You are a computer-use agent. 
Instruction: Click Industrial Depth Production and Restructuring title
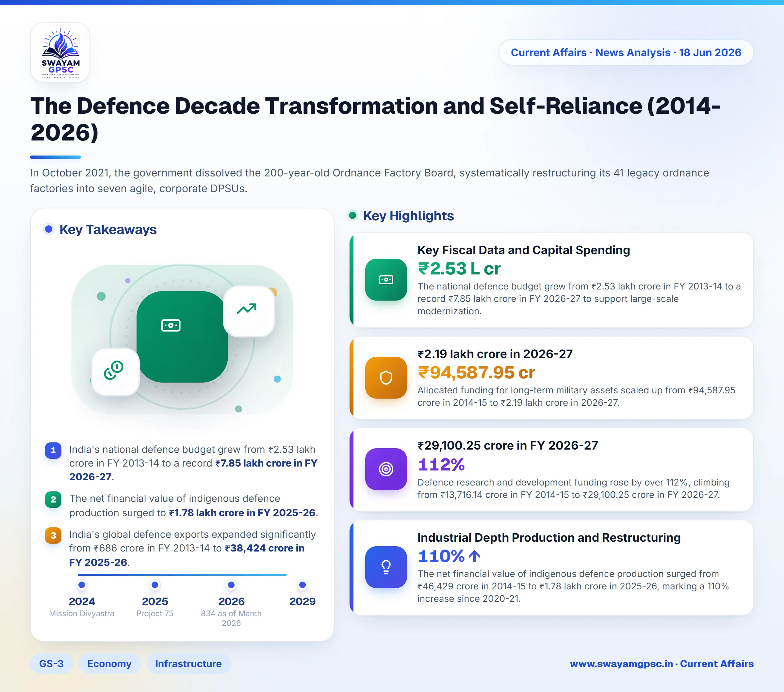click(549, 537)
